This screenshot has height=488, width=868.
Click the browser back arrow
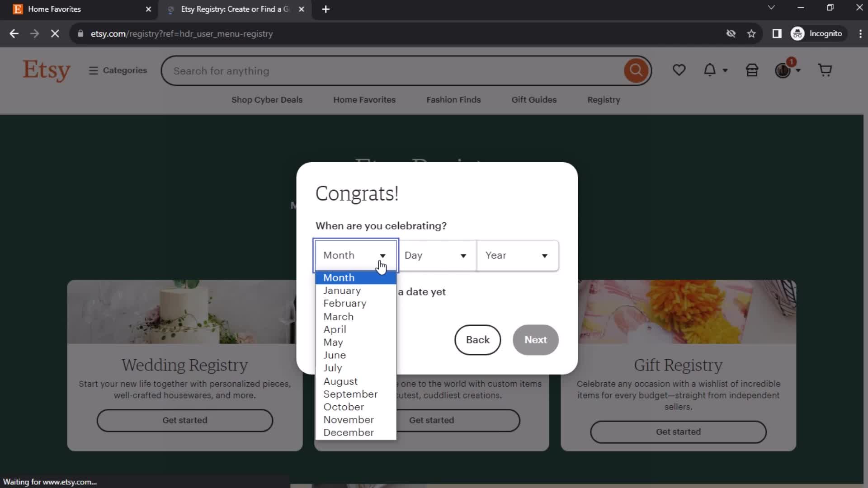(14, 33)
